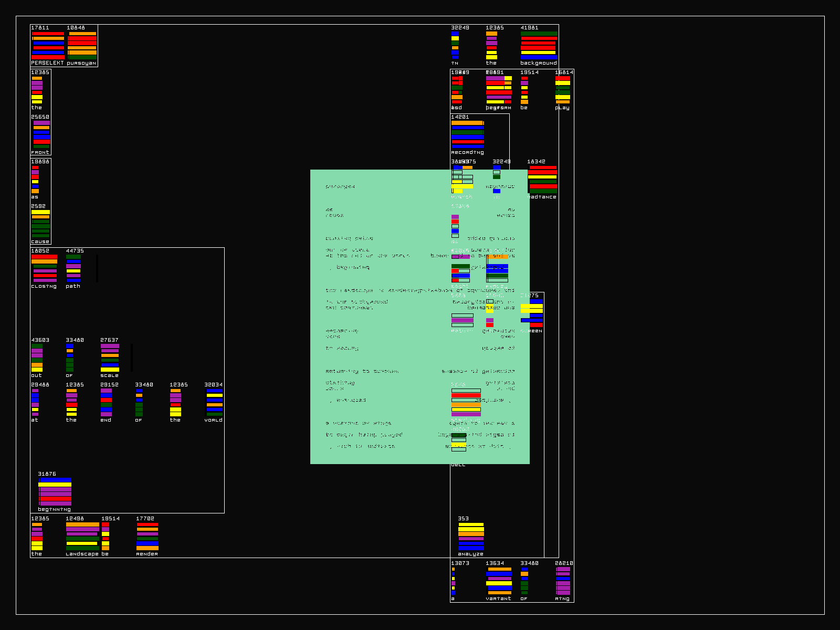Select the 'variant' token block
This screenshot has height=630, width=840.
click(x=499, y=581)
